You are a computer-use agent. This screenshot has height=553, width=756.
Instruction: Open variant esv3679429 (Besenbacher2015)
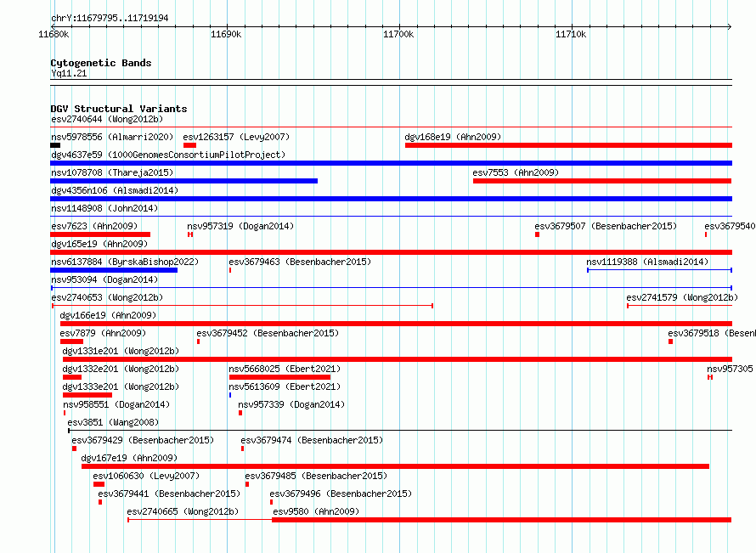click(143, 440)
